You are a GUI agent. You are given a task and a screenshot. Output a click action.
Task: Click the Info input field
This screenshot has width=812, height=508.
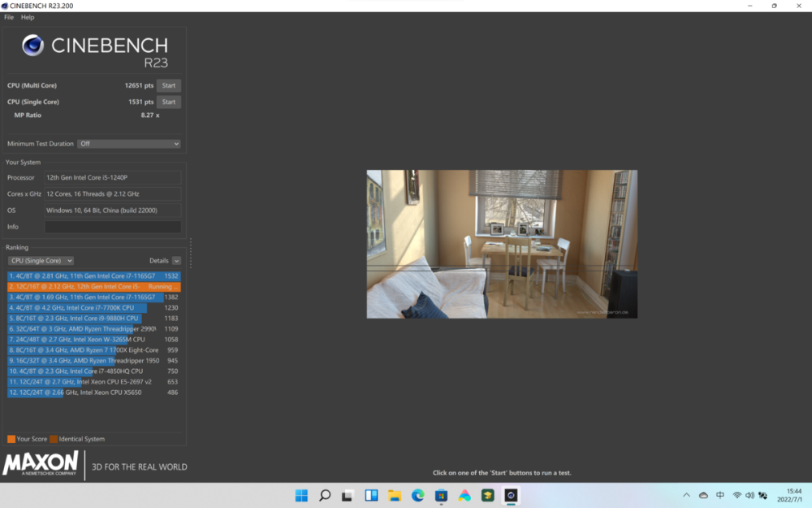tap(112, 227)
